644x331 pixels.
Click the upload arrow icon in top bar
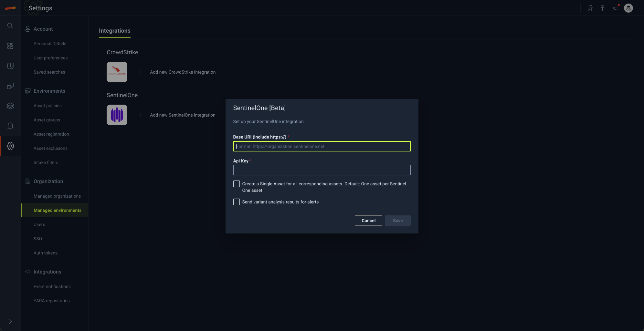pos(602,8)
